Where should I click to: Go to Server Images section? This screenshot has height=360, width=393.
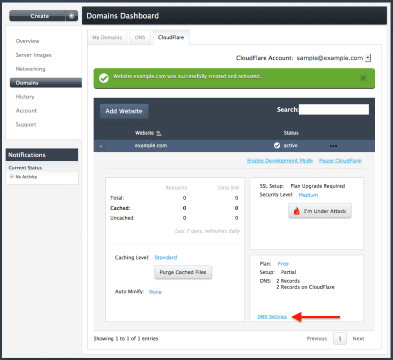tap(34, 55)
